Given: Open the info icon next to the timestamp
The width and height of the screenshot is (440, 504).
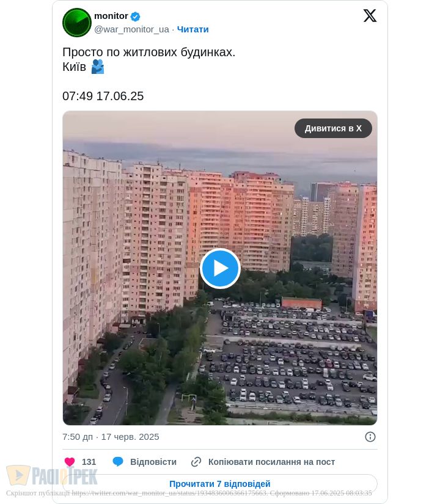Looking at the screenshot, I should click(370, 437).
